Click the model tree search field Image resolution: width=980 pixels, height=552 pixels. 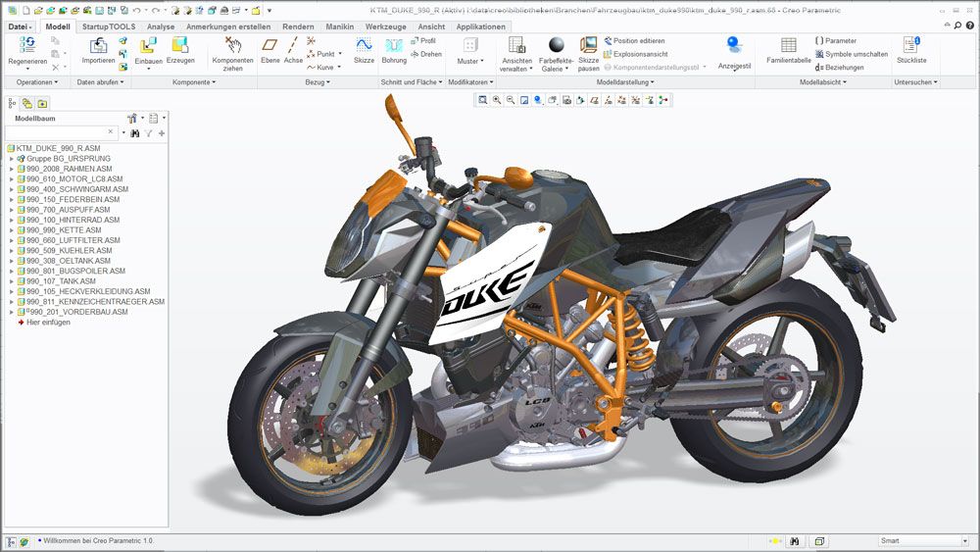tap(61, 133)
